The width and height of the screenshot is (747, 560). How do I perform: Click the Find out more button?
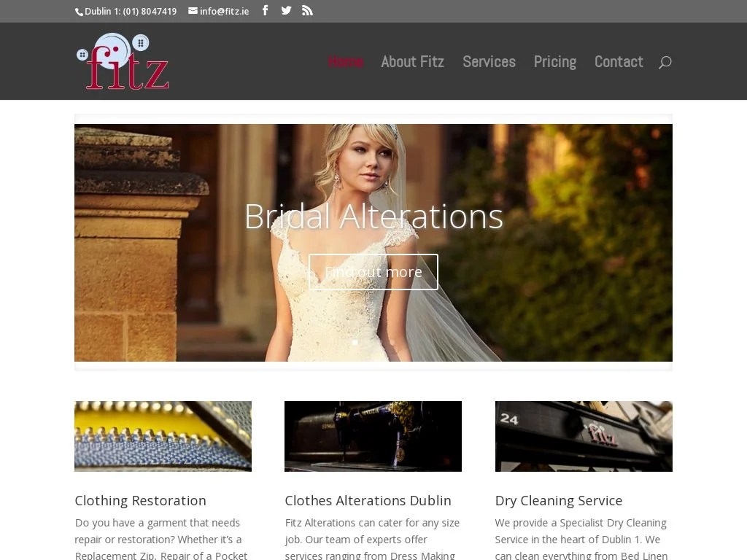click(x=373, y=271)
